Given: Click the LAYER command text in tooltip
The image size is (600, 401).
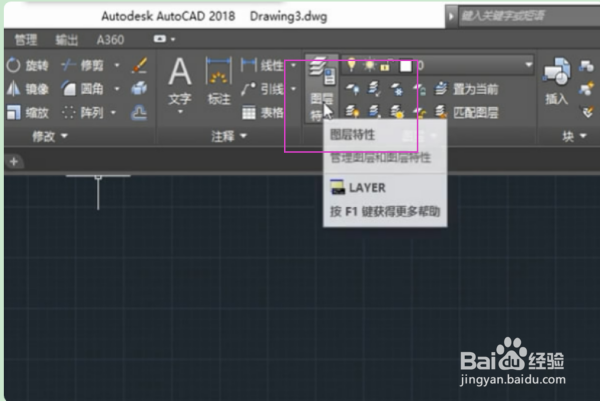Looking at the screenshot, I should point(367,188).
